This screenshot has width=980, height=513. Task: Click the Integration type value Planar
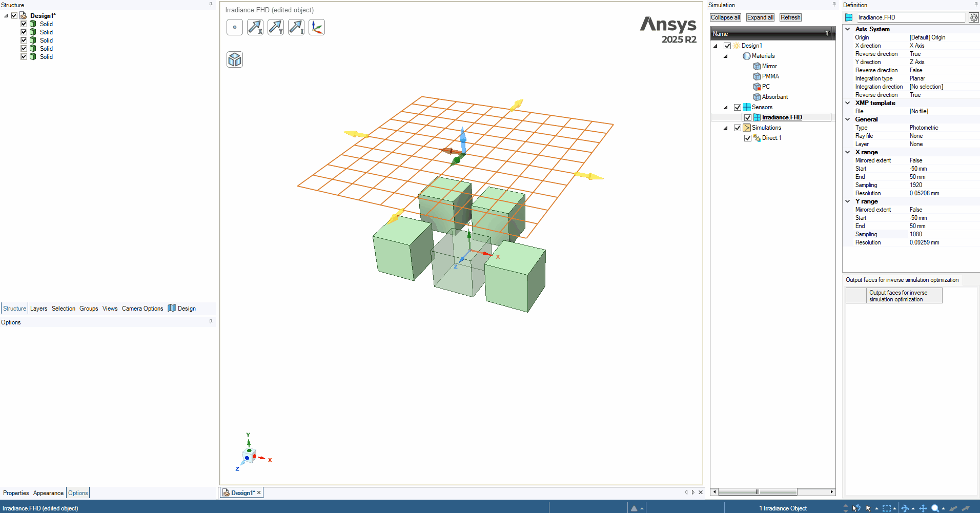(917, 78)
